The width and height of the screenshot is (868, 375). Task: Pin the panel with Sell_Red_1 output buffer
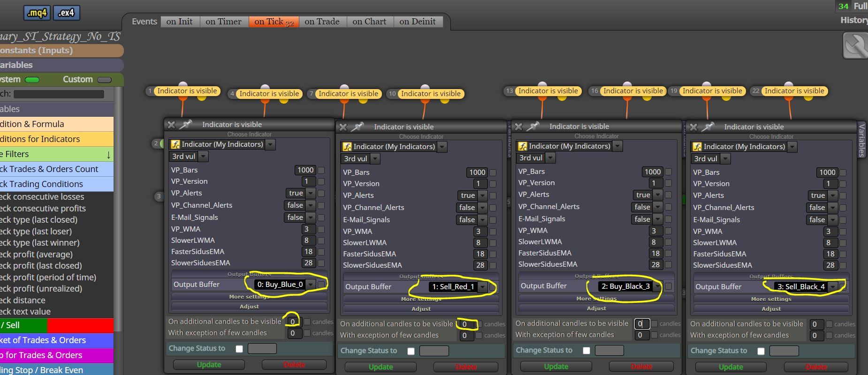(x=358, y=127)
